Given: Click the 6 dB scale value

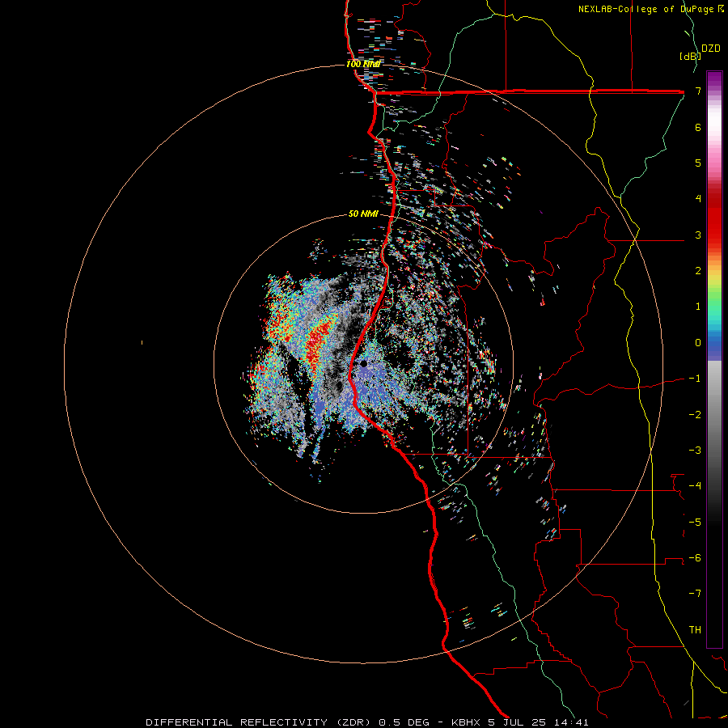Looking at the screenshot, I should click(698, 127).
